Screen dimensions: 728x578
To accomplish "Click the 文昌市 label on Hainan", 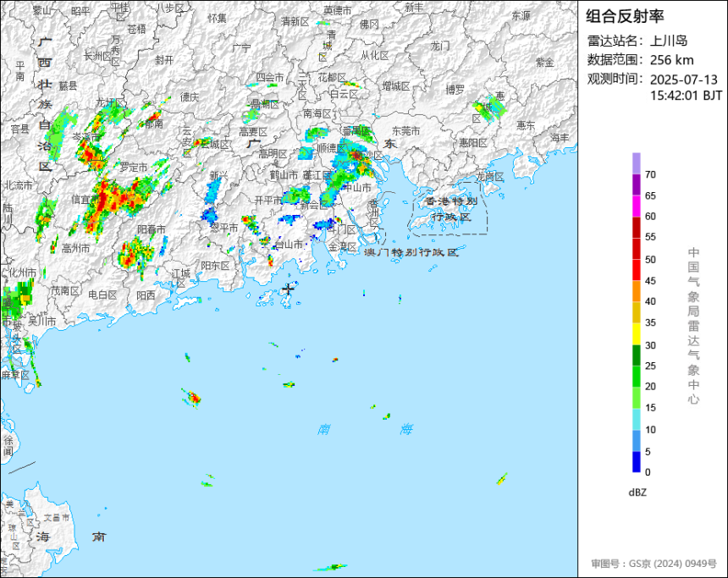I will 57,517.
